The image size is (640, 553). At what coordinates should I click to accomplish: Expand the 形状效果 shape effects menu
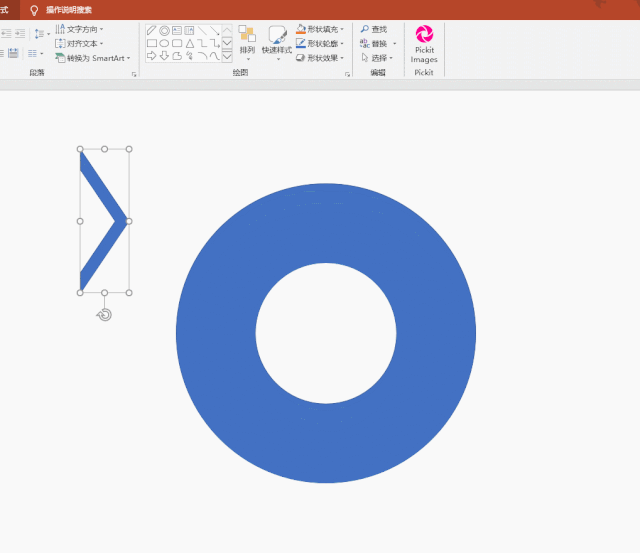coord(320,58)
